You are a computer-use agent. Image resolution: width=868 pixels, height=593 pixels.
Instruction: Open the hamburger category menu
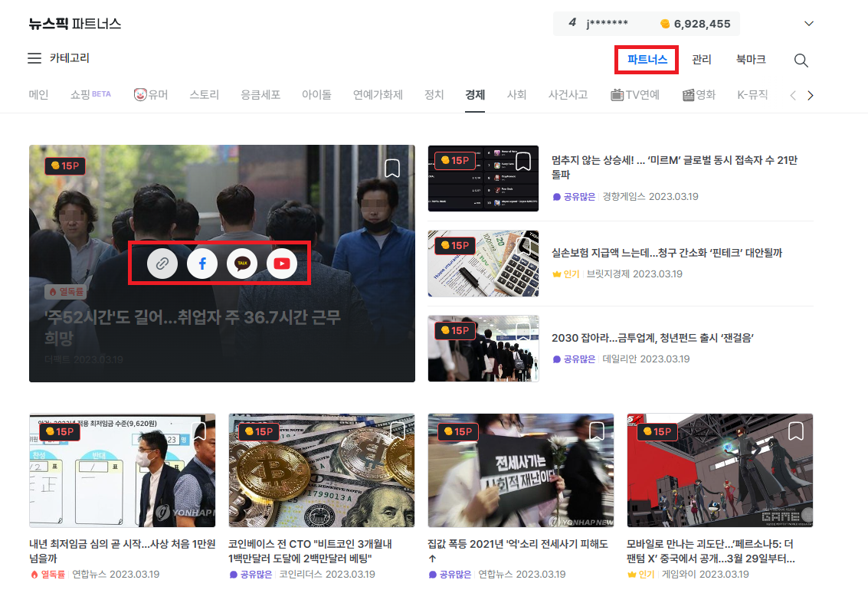point(34,58)
